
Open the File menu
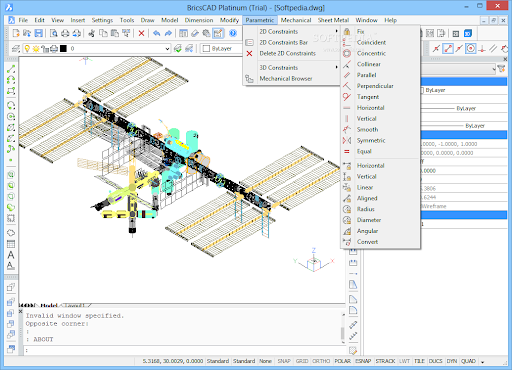pos(23,20)
